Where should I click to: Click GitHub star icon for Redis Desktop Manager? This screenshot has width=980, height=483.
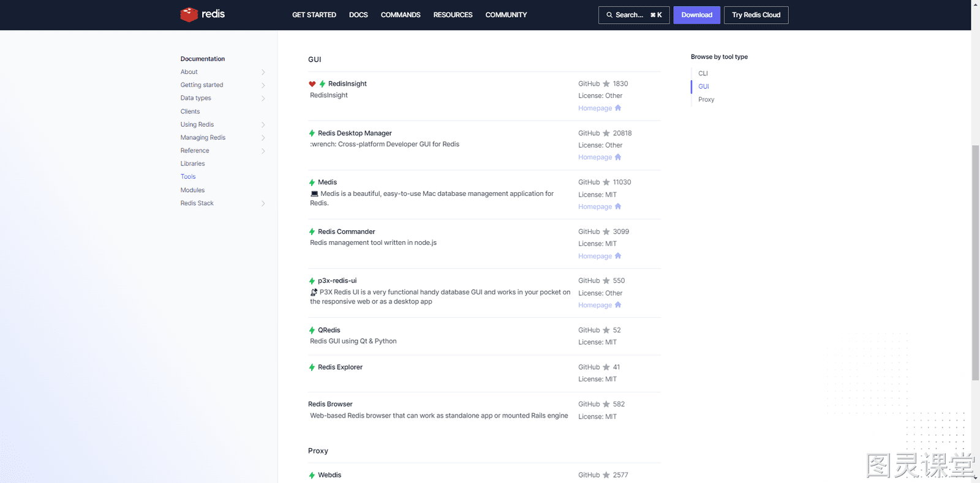click(x=606, y=133)
